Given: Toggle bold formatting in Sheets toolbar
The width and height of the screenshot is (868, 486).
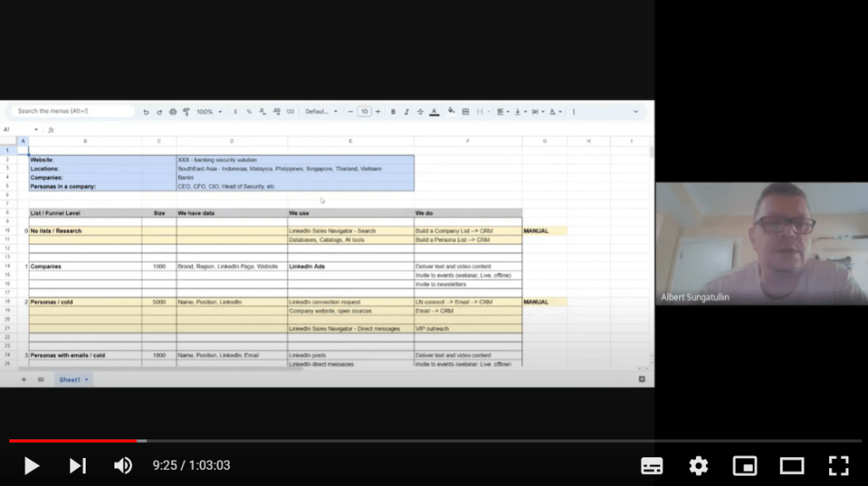Looking at the screenshot, I should point(392,112).
